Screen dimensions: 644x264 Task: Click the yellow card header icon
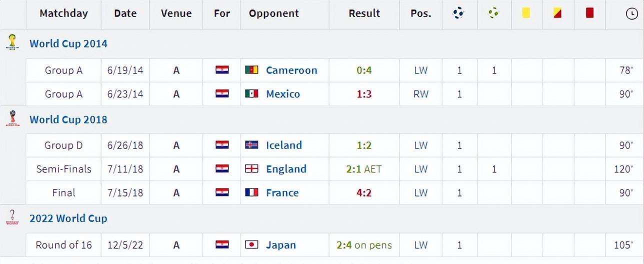point(526,13)
